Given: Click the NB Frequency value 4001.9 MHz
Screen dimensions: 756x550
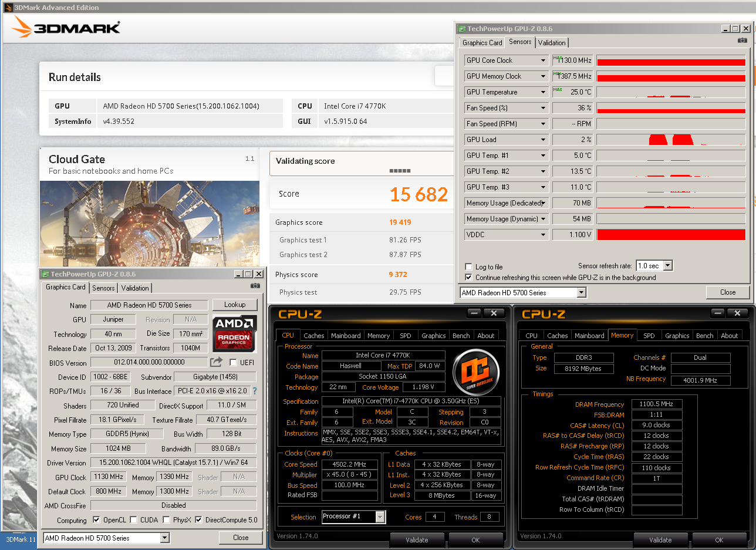Looking at the screenshot, I should [x=701, y=380].
